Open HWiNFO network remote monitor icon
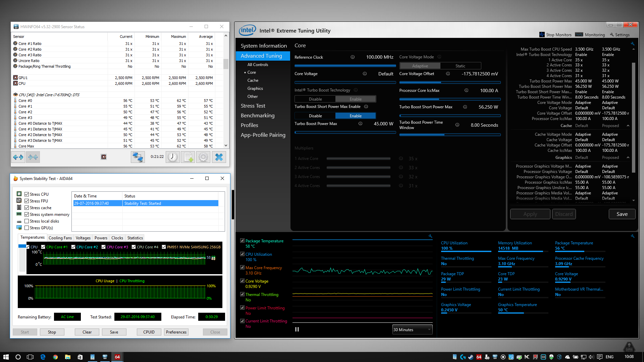 (x=138, y=157)
